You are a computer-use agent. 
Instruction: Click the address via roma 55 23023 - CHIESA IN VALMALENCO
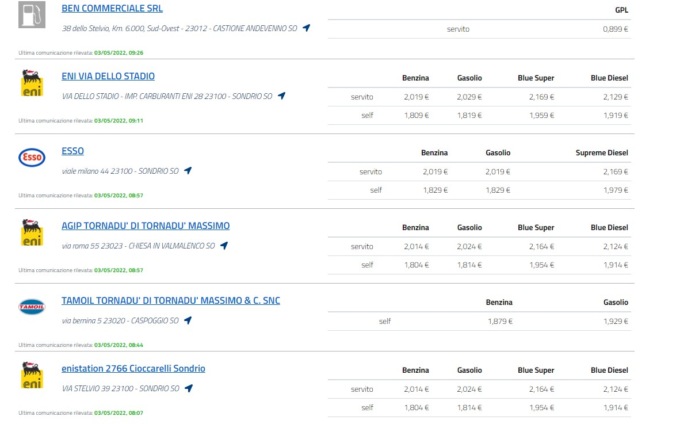tap(138, 246)
